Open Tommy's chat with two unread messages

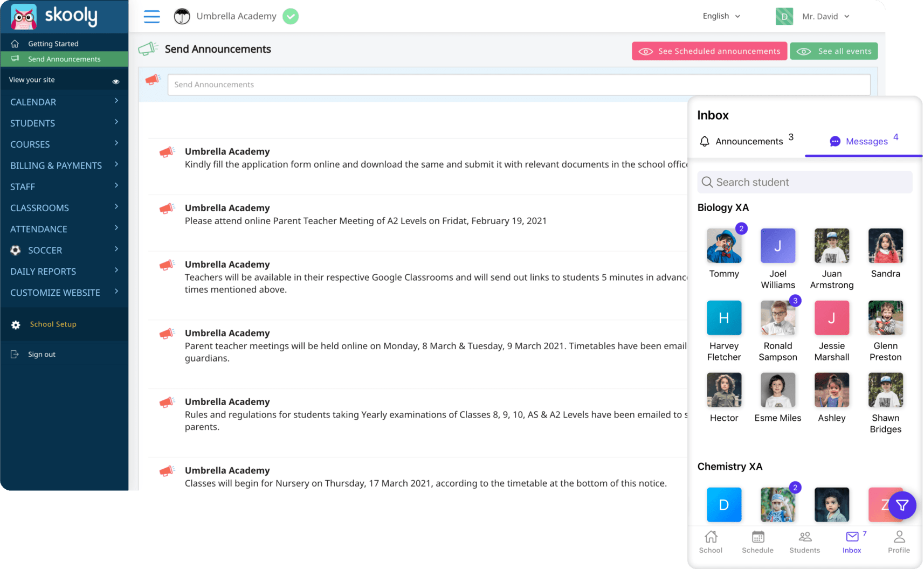coord(724,246)
